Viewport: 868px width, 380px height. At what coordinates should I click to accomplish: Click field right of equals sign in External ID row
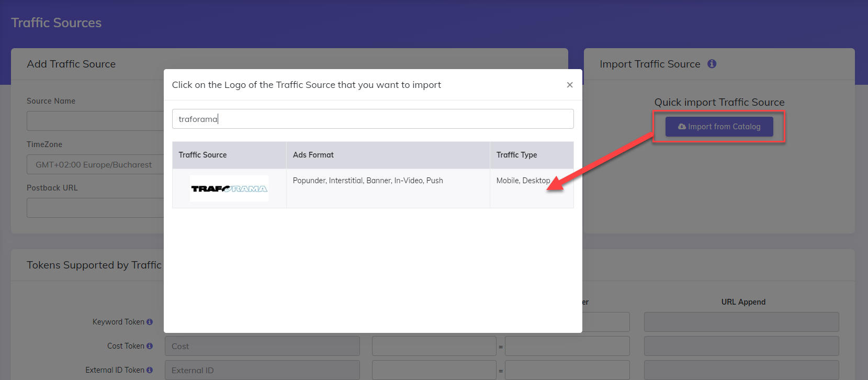pos(567,370)
